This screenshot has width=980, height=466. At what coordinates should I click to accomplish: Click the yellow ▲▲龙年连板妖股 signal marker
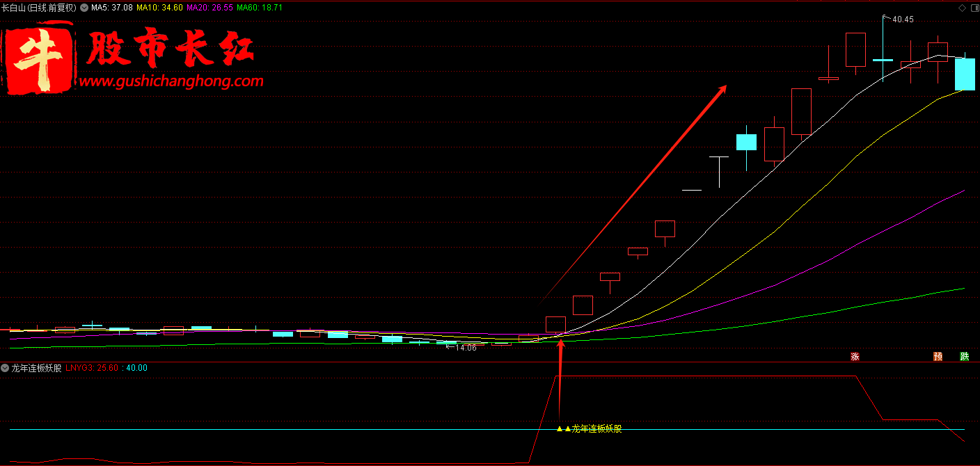589,429
